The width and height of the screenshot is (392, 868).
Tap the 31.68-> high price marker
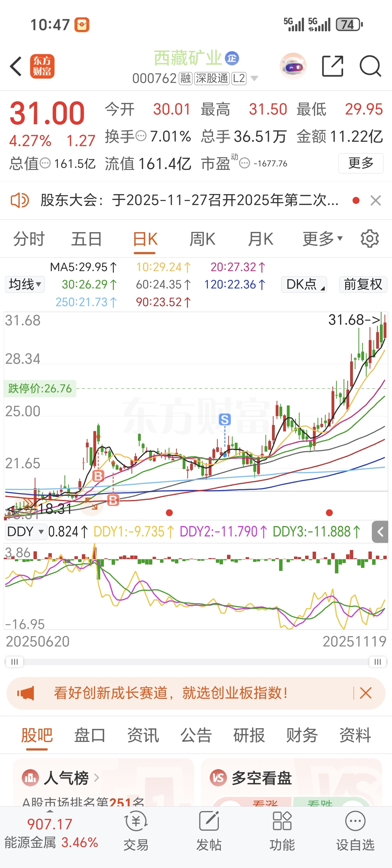coord(354,320)
